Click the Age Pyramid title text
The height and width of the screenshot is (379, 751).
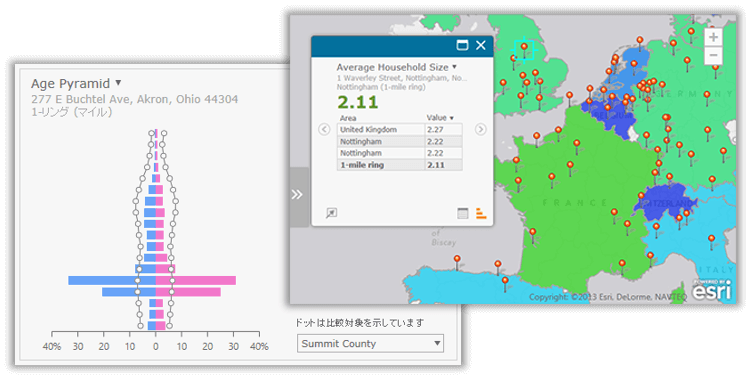coord(70,83)
